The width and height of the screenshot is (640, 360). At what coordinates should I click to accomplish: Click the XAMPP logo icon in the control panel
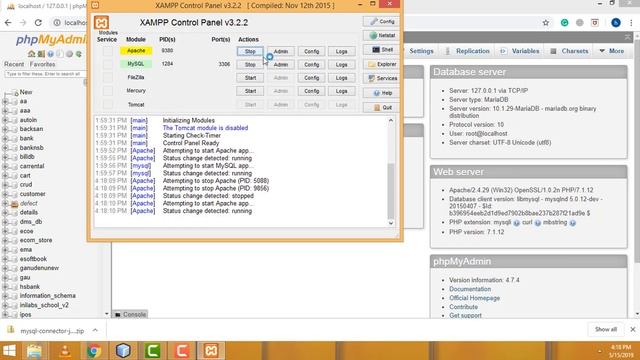tap(101, 22)
